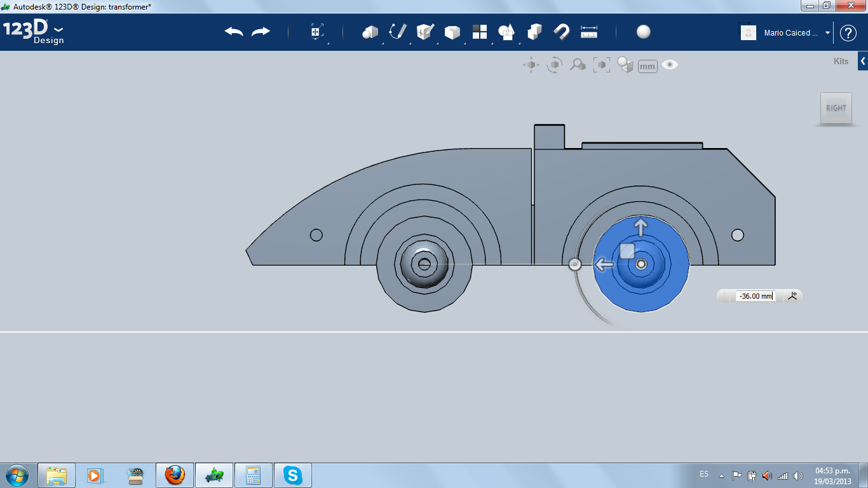Screen dimensions: 868x488
Task: Undo the last action
Action: pos(234,32)
